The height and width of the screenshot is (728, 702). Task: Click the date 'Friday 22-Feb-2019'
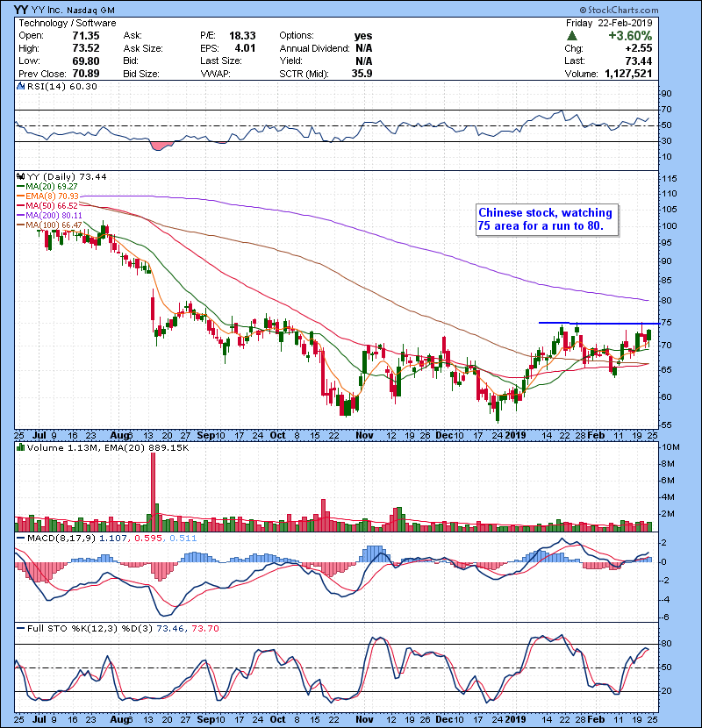[x=609, y=23]
